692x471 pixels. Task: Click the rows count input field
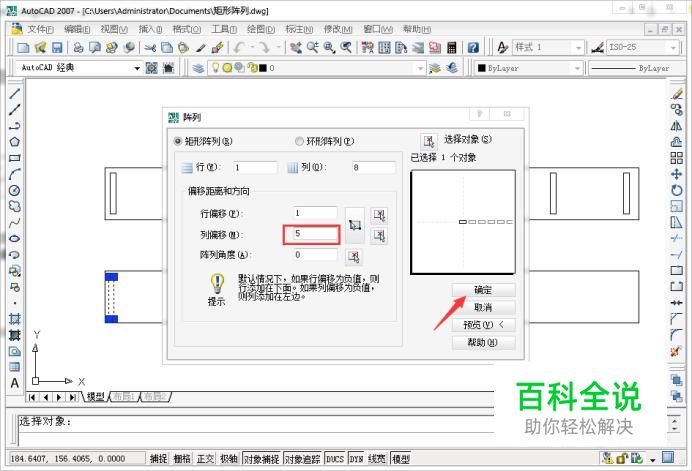[255, 168]
